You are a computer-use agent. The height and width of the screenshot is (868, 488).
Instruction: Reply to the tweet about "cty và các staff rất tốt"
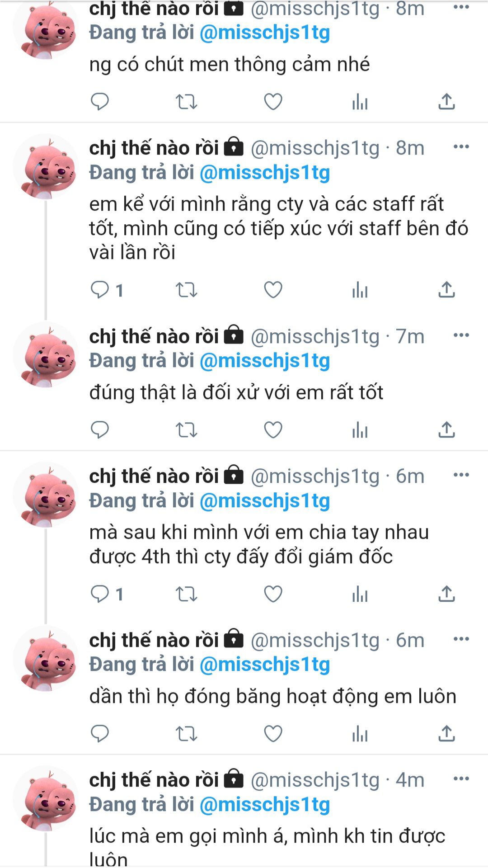100,290
